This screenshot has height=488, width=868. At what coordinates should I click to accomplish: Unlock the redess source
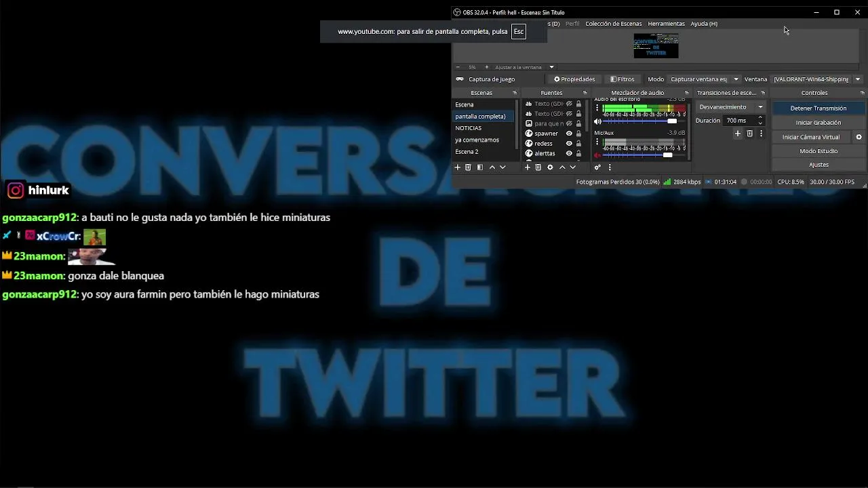pyautogui.click(x=578, y=144)
